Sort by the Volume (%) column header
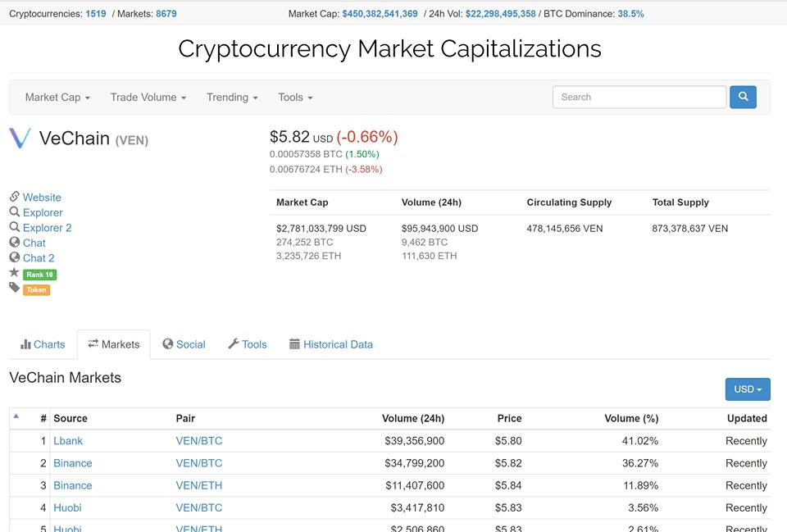 pos(631,418)
